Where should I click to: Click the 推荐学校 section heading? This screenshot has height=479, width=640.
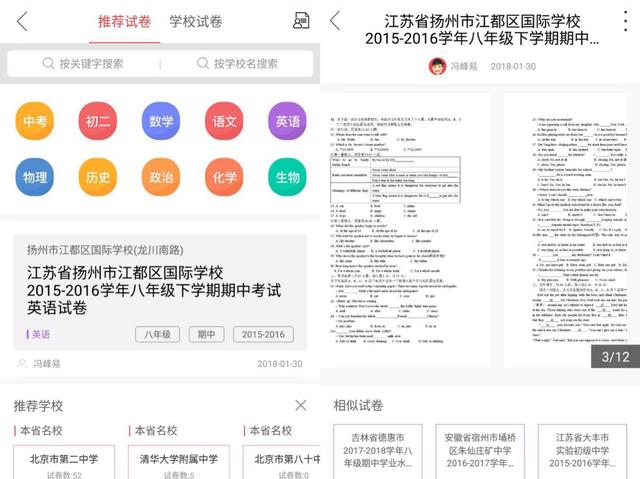38,406
